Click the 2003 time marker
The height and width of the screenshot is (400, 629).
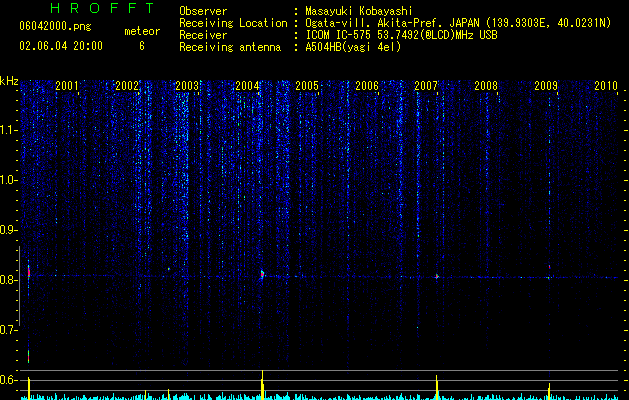coord(187,85)
